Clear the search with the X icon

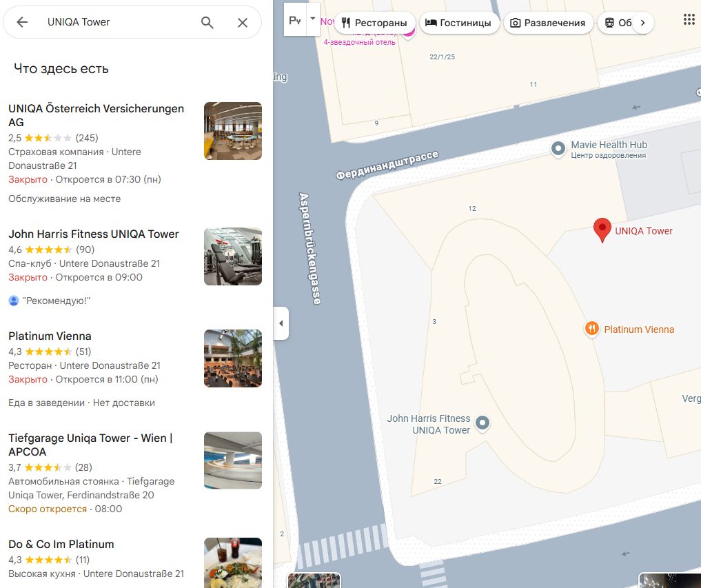point(243,22)
